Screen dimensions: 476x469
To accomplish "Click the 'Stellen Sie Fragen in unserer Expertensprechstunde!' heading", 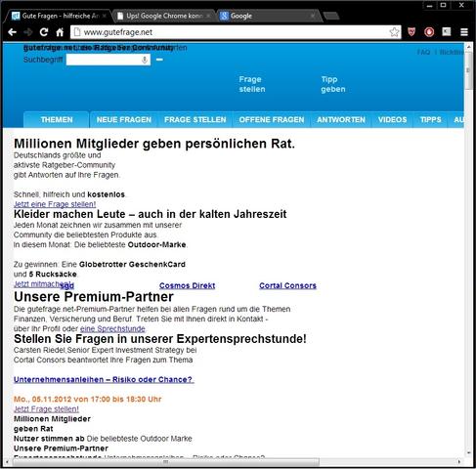I will point(160,339).
